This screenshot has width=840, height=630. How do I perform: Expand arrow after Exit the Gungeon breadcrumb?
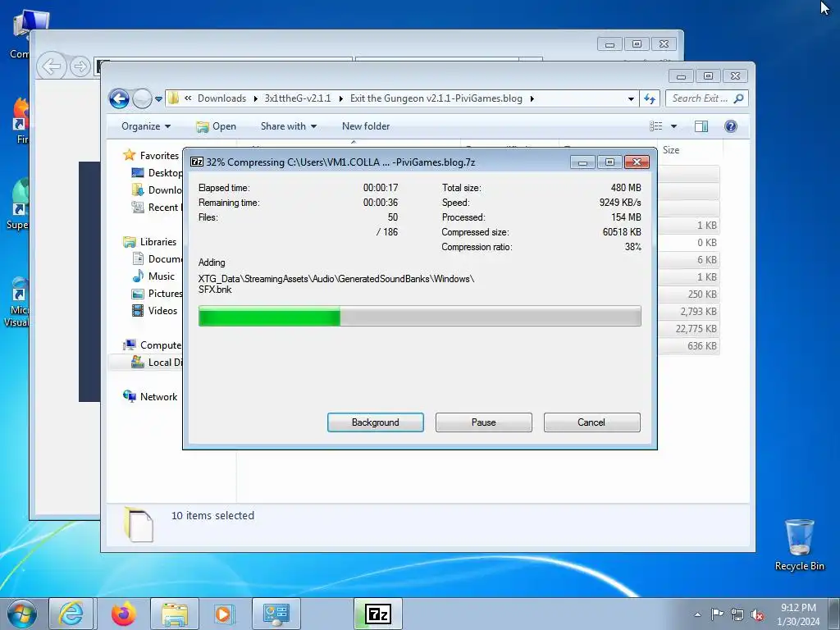(x=532, y=98)
